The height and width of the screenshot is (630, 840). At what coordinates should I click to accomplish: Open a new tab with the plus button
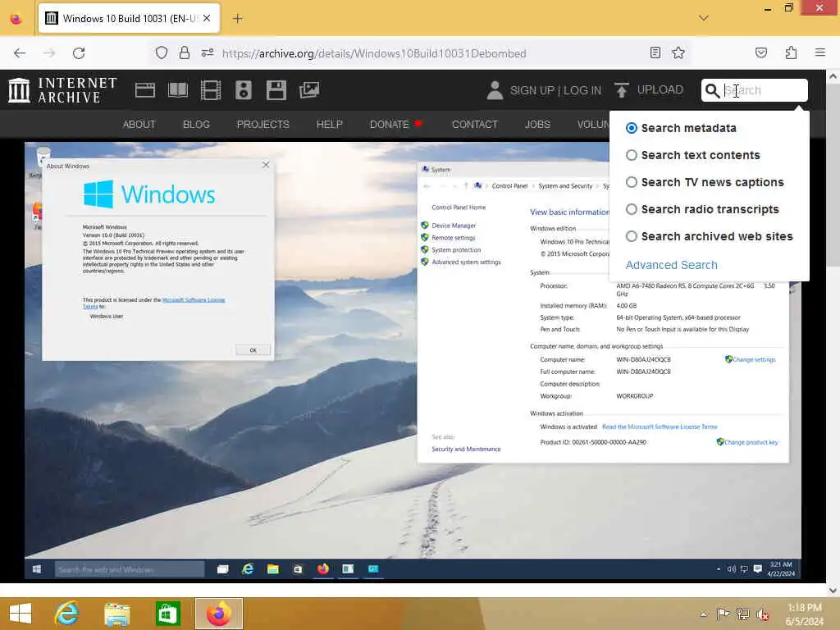coord(238,19)
